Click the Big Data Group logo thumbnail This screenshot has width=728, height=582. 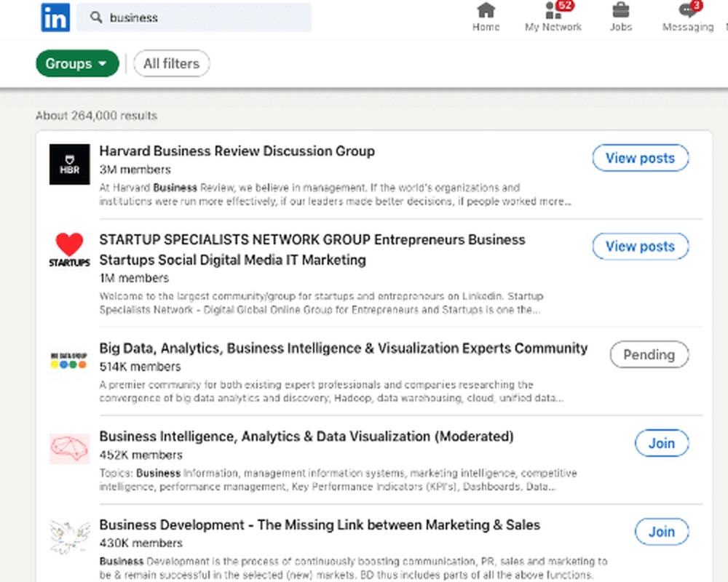[x=70, y=361]
